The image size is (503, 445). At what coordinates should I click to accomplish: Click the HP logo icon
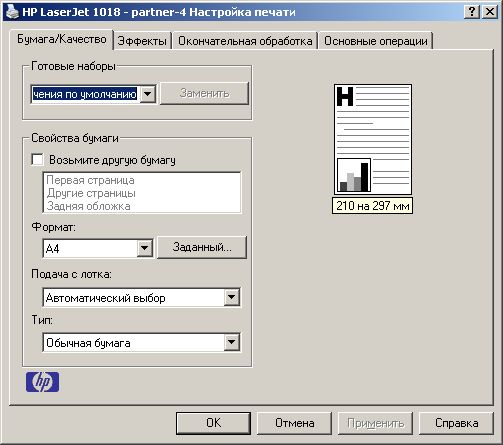coord(42,382)
